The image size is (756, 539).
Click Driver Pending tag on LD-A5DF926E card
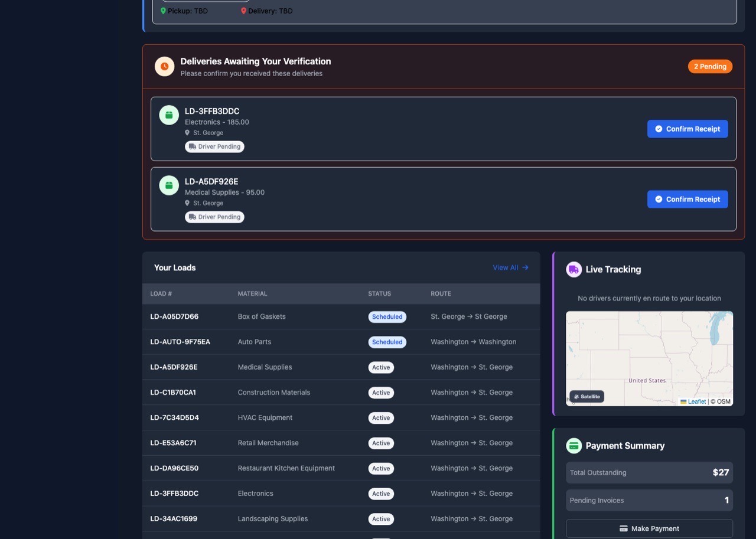[x=214, y=217]
